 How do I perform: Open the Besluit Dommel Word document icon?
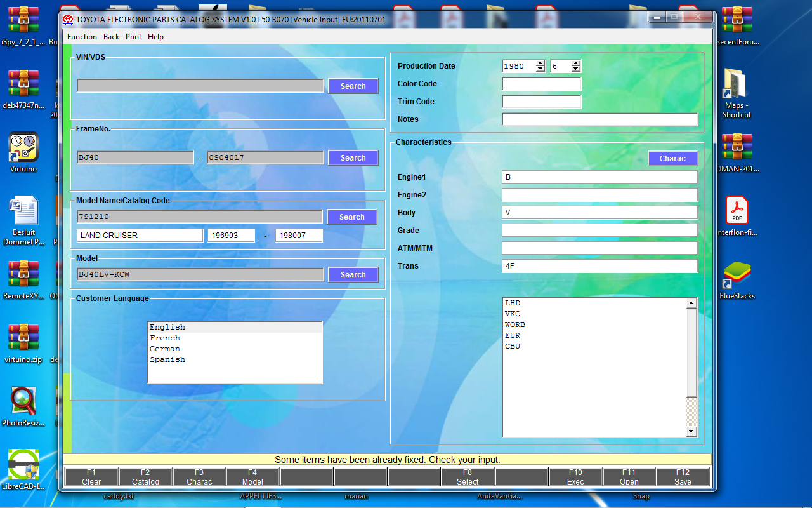[x=23, y=221]
